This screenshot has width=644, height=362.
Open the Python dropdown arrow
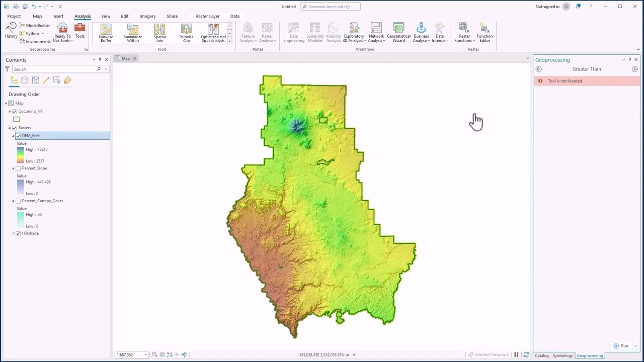pyautogui.click(x=42, y=34)
